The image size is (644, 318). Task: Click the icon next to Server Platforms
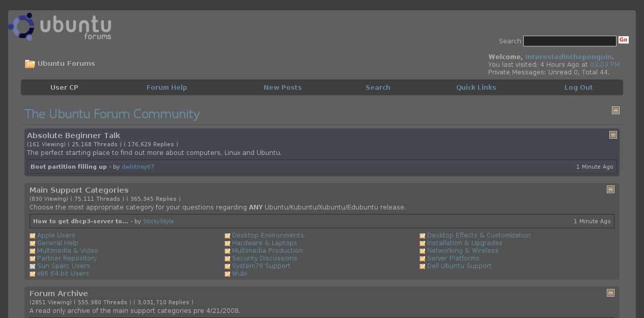coord(423,259)
